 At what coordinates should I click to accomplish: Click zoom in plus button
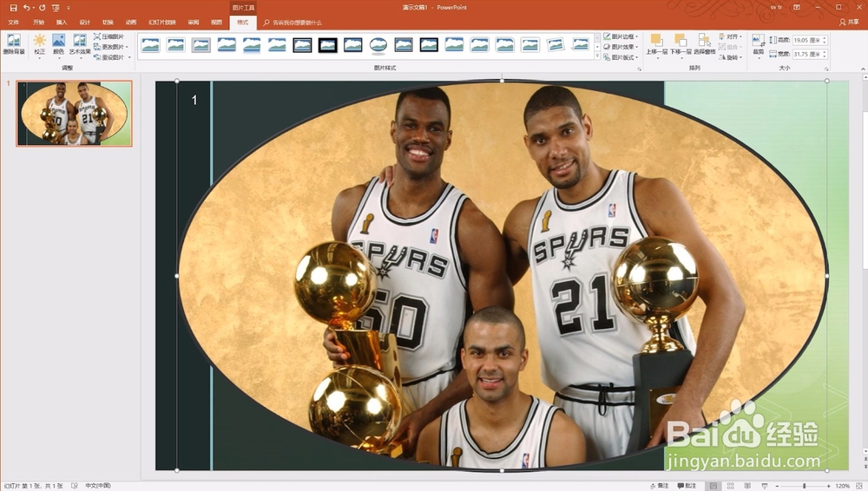(829, 486)
